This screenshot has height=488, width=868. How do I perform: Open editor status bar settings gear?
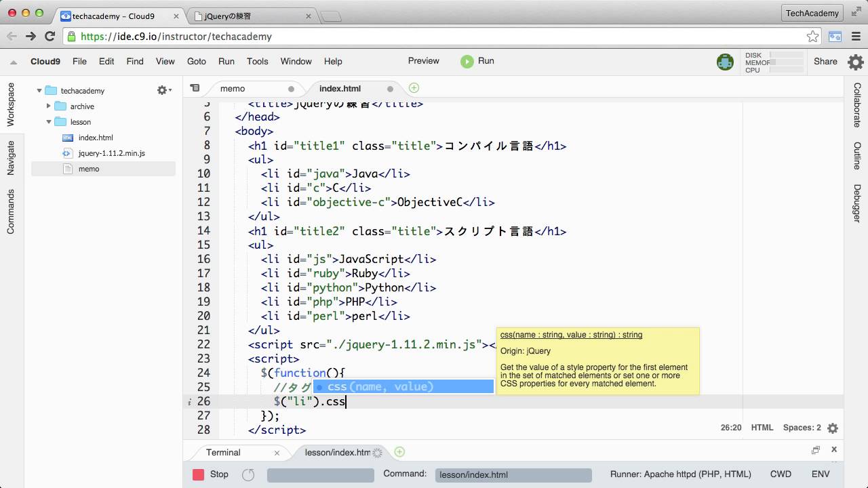coord(833,428)
